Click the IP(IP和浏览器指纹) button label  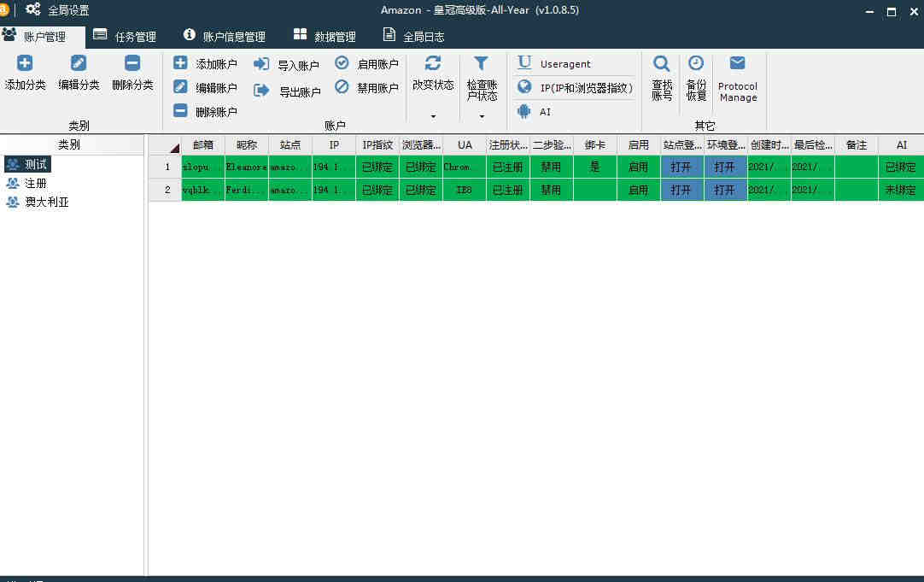(587, 88)
